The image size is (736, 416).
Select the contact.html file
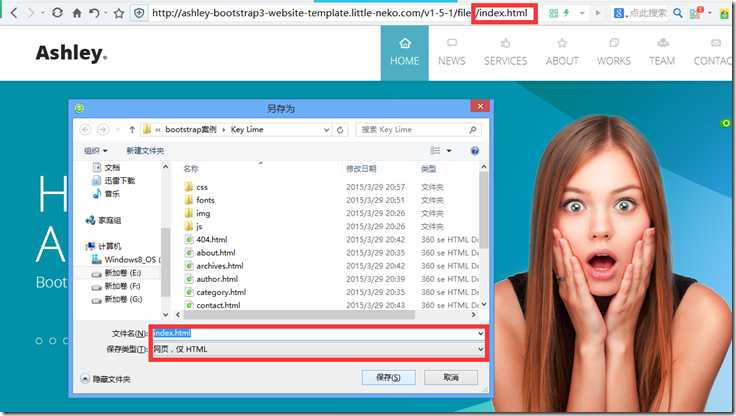click(x=212, y=305)
